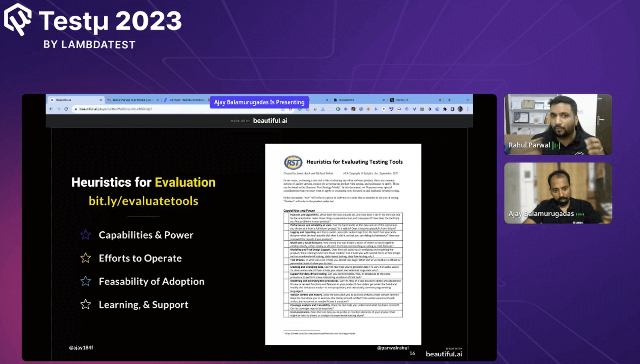Go back in the shared browser
Viewport: 640px width, 364px height.
[x=51, y=109]
